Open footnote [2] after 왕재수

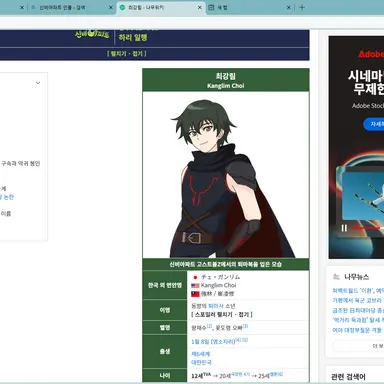pos(209,326)
